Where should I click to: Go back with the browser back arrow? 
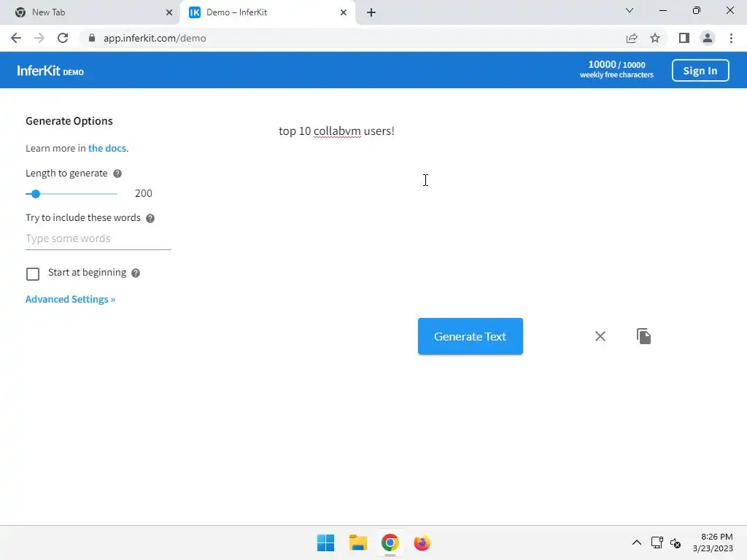tap(16, 38)
